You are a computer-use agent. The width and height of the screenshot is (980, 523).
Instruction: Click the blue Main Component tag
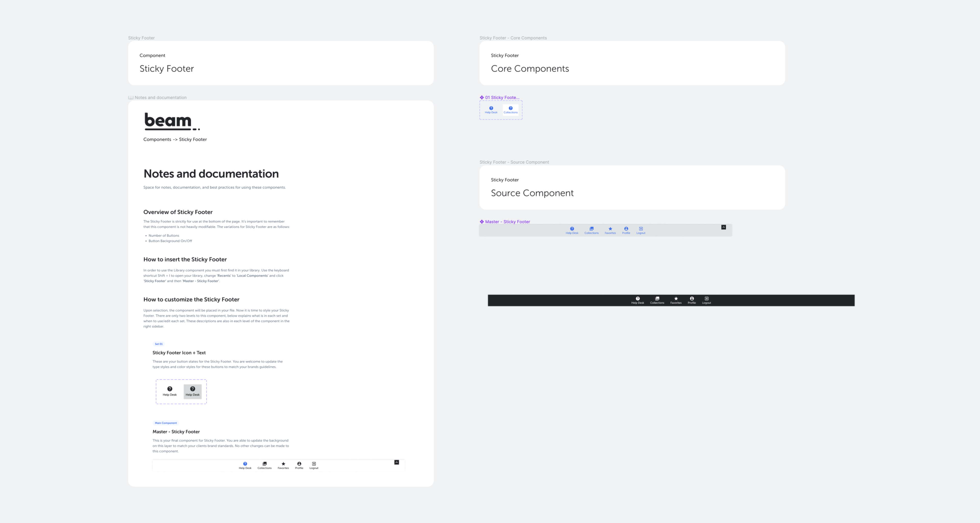click(165, 423)
